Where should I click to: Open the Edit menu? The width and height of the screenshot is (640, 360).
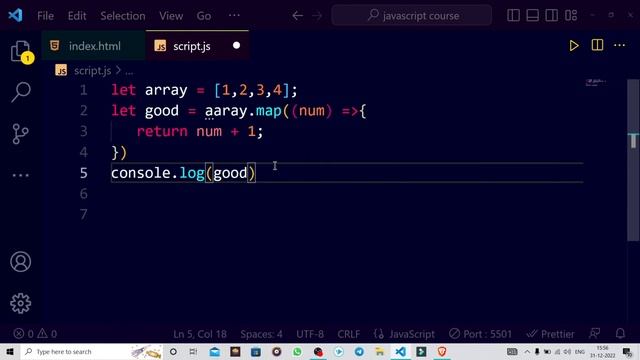coord(77,16)
